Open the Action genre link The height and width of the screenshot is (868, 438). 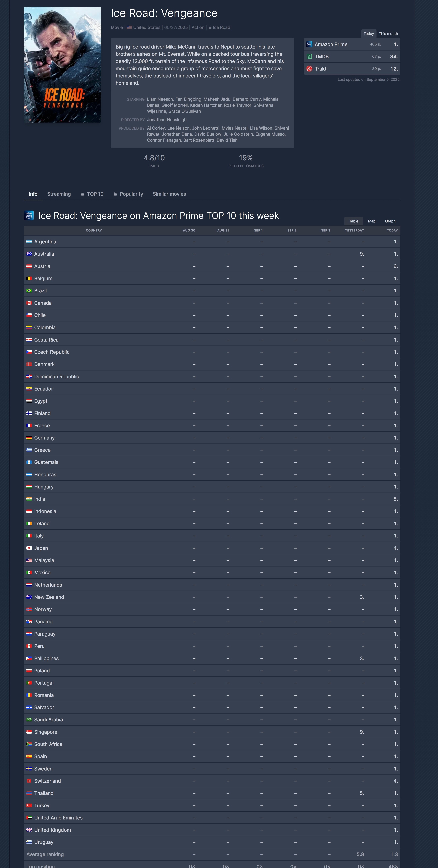pyautogui.click(x=198, y=28)
